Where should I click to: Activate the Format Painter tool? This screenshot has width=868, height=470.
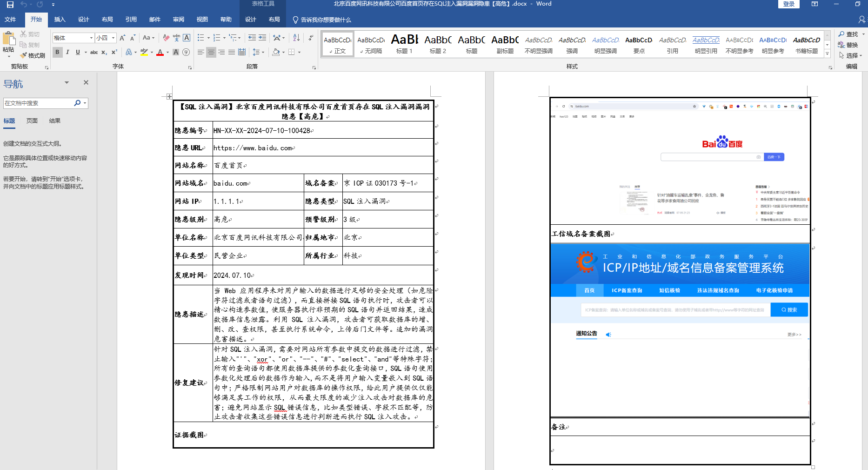tap(33, 55)
